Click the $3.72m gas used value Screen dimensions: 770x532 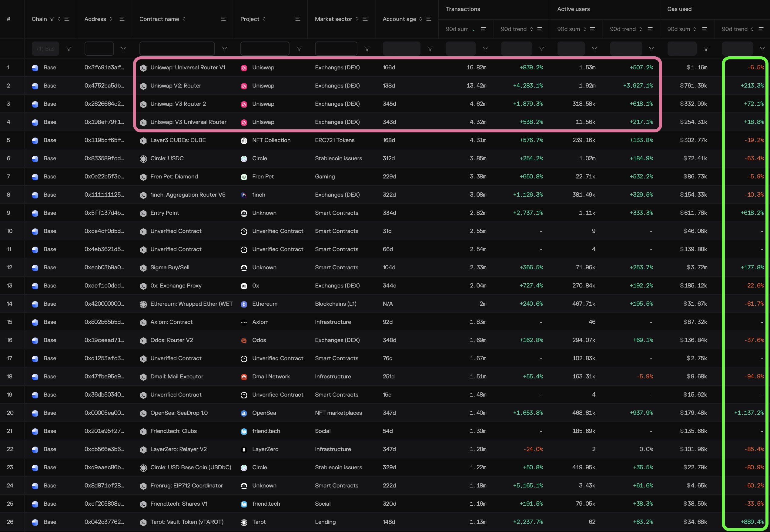pos(697,267)
